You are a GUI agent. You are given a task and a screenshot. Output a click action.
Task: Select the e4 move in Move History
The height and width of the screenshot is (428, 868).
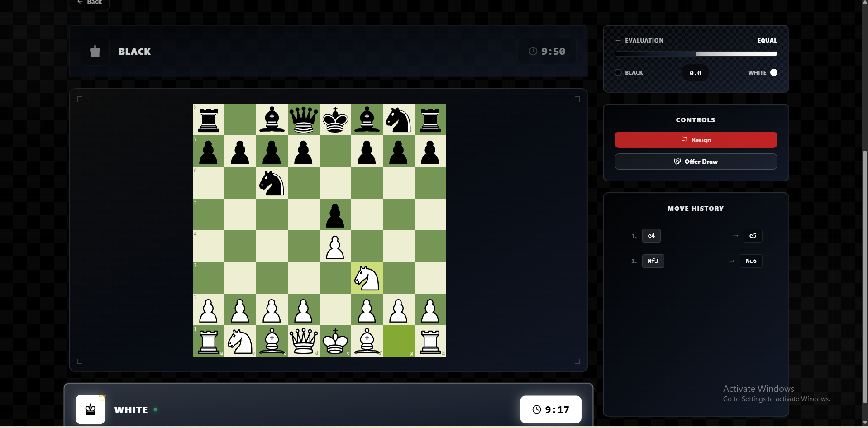[x=651, y=235]
